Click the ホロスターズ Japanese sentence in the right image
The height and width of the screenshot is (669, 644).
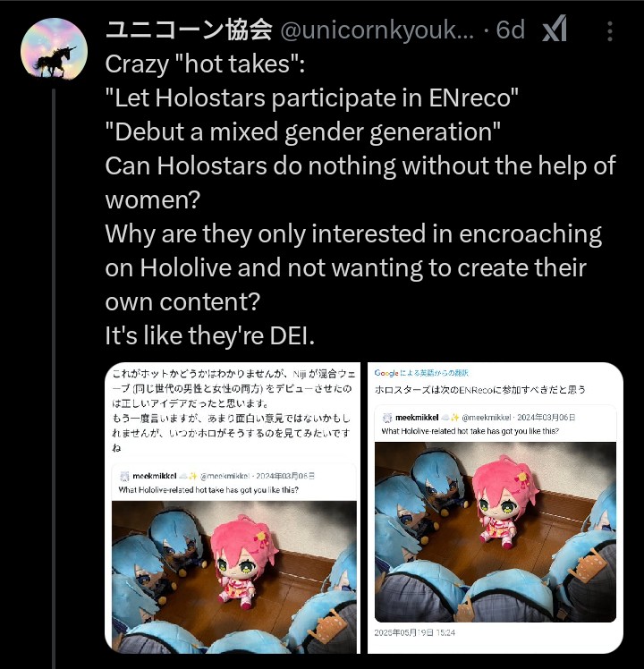click(479, 390)
